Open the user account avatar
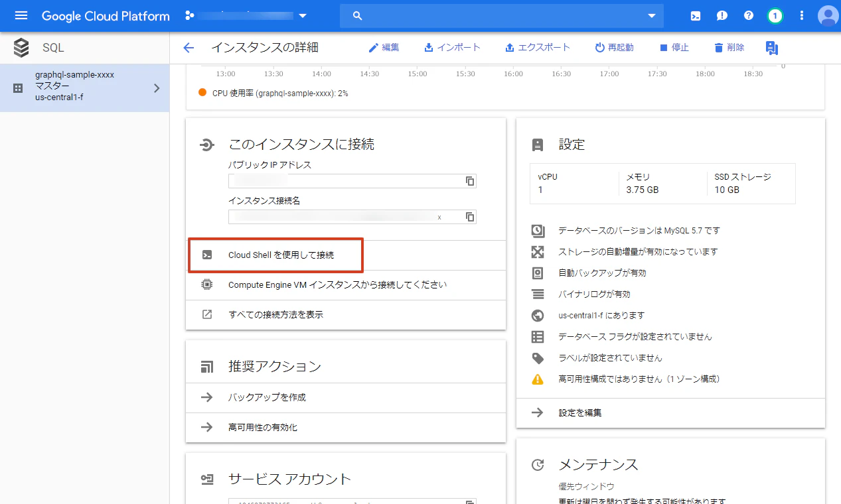Viewport: 841px width, 504px height. point(828,16)
